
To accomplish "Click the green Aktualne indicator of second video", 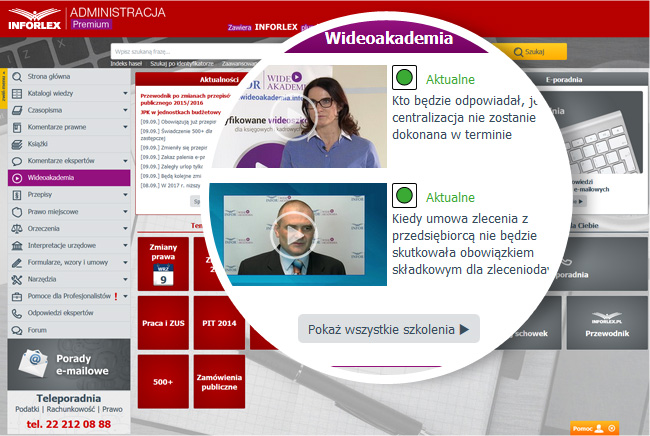I will tap(404, 196).
